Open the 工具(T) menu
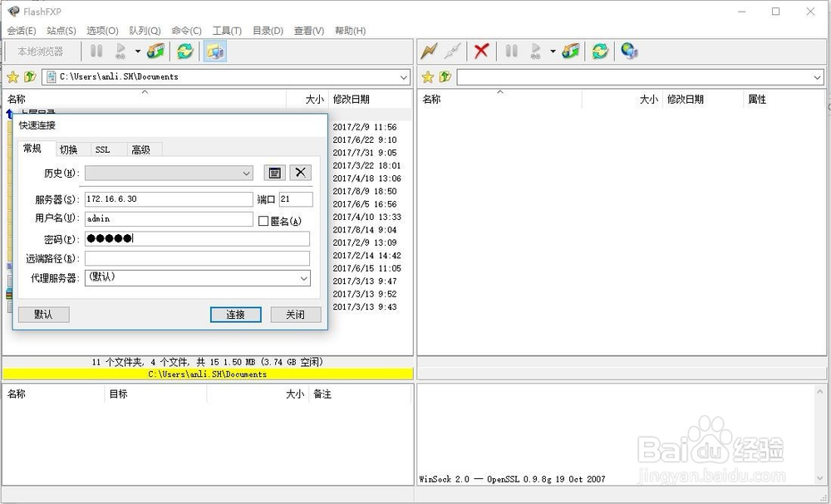 [227, 31]
